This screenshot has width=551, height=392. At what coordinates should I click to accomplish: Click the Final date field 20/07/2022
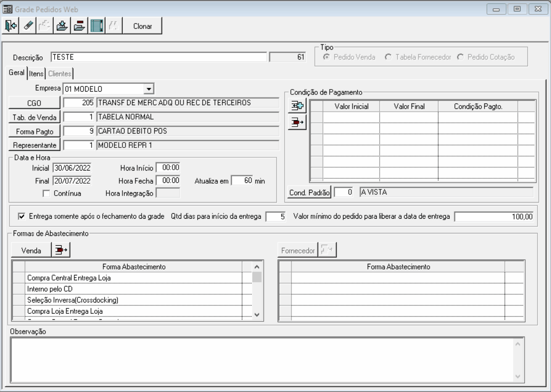(72, 181)
